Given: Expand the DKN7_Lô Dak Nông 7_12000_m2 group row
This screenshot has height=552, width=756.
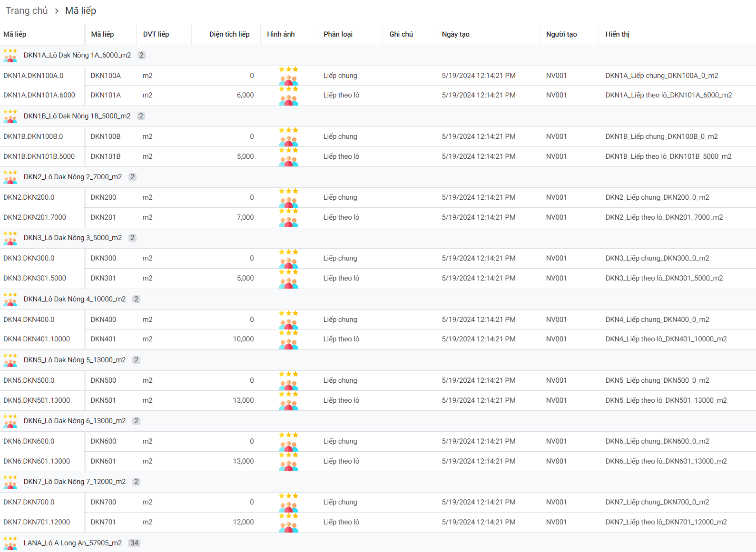Looking at the screenshot, I should point(75,482).
